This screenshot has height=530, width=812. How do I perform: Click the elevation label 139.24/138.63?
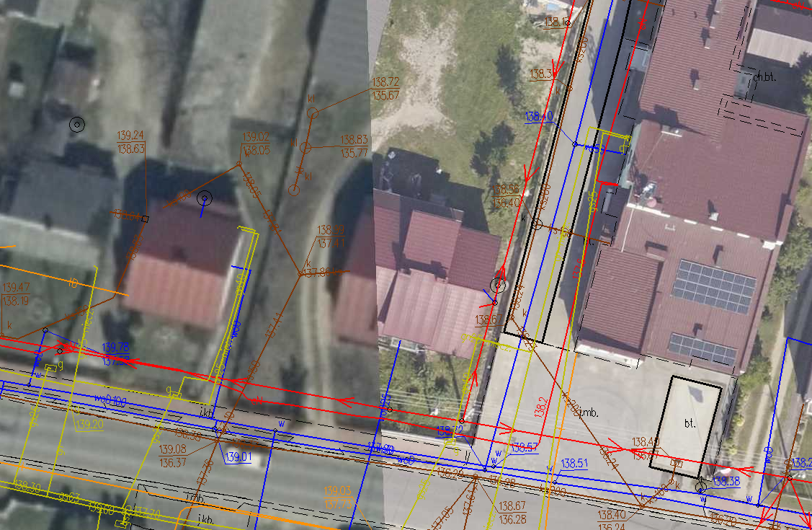click(x=130, y=142)
